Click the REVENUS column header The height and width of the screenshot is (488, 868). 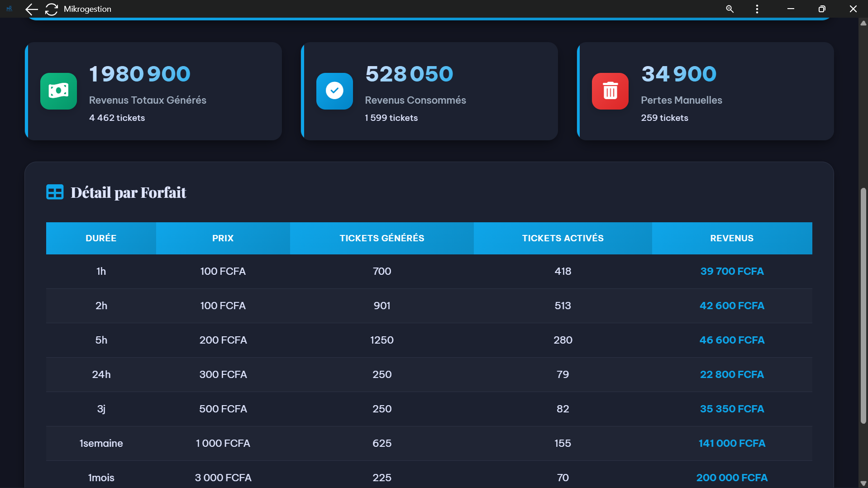[x=731, y=238]
